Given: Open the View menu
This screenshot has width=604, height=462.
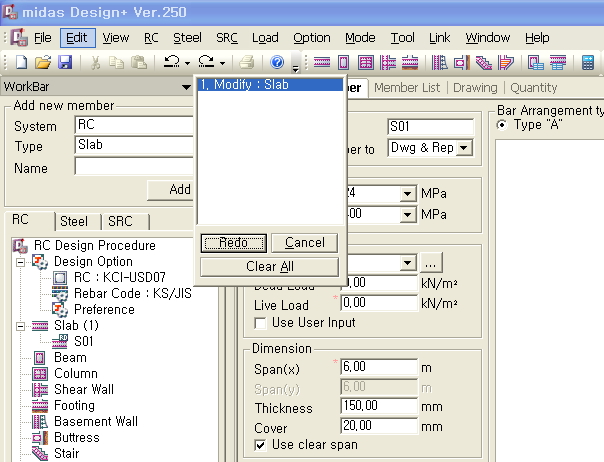Looking at the screenshot, I should pyautogui.click(x=116, y=38).
